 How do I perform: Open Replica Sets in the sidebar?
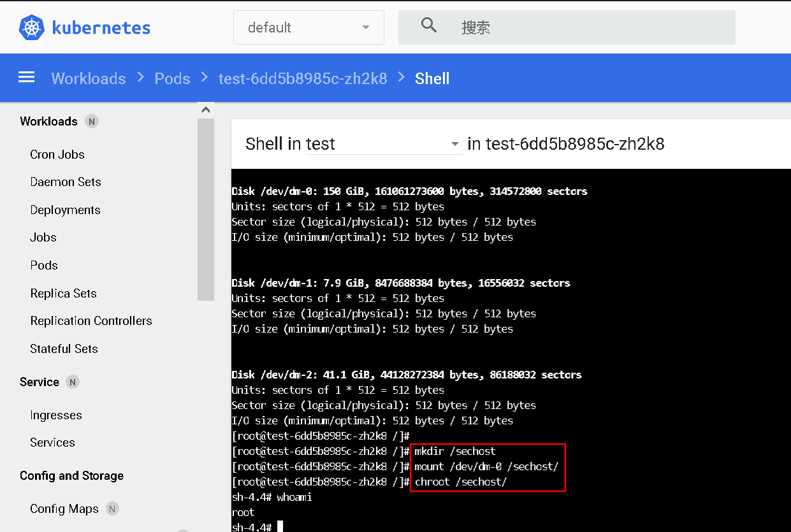63,293
